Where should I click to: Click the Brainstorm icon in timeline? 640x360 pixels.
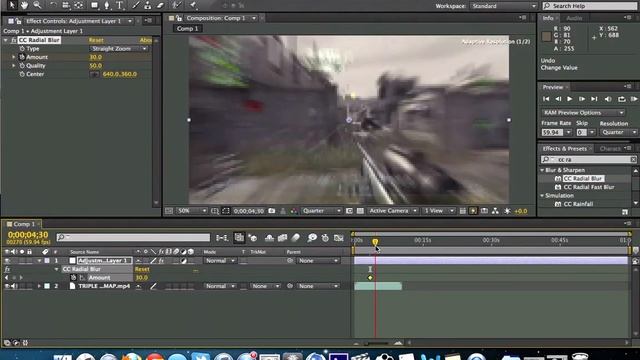tap(312, 238)
